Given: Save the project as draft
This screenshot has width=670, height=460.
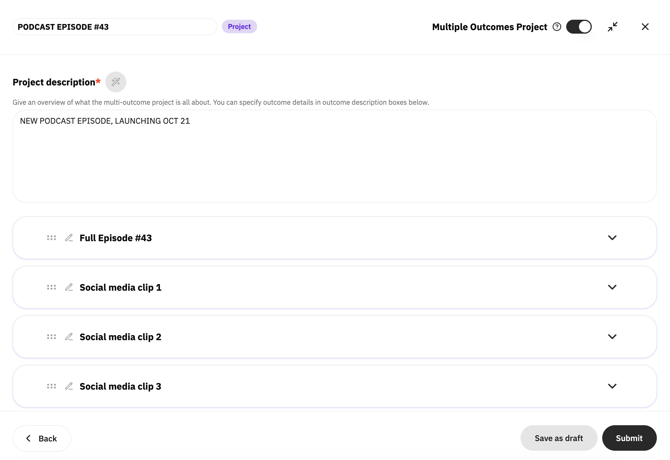Looking at the screenshot, I should (558, 438).
